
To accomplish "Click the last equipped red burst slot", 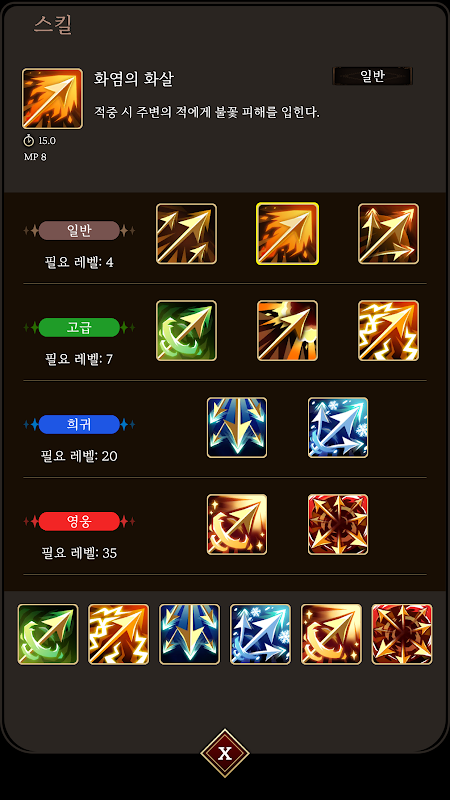I will [402, 634].
